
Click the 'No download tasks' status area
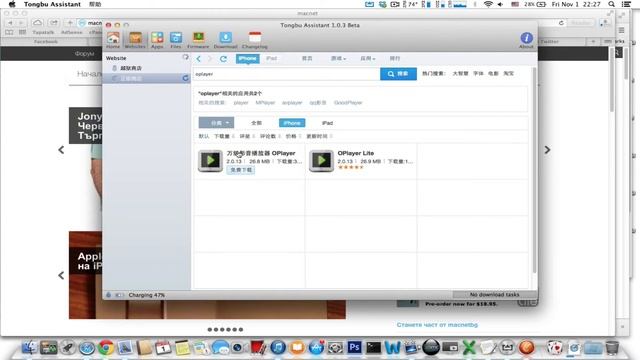[494, 295]
